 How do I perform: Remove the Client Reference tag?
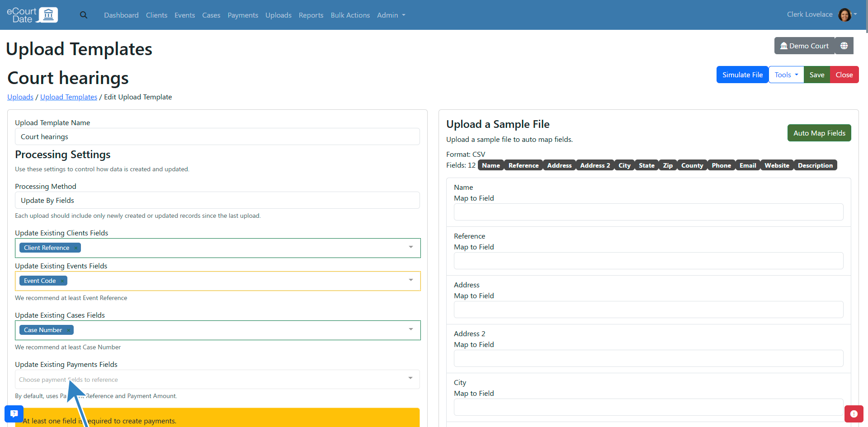pyautogui.click(x=76, y=248)
